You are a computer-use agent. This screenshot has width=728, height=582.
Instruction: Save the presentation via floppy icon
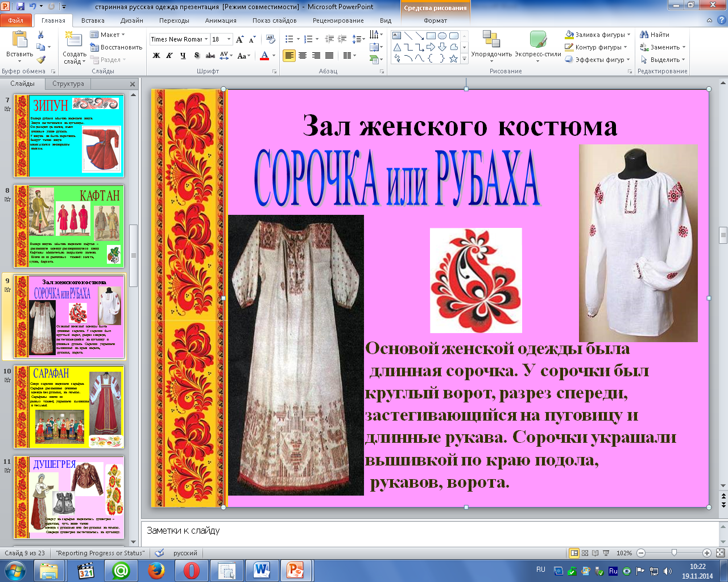[20, 7]
